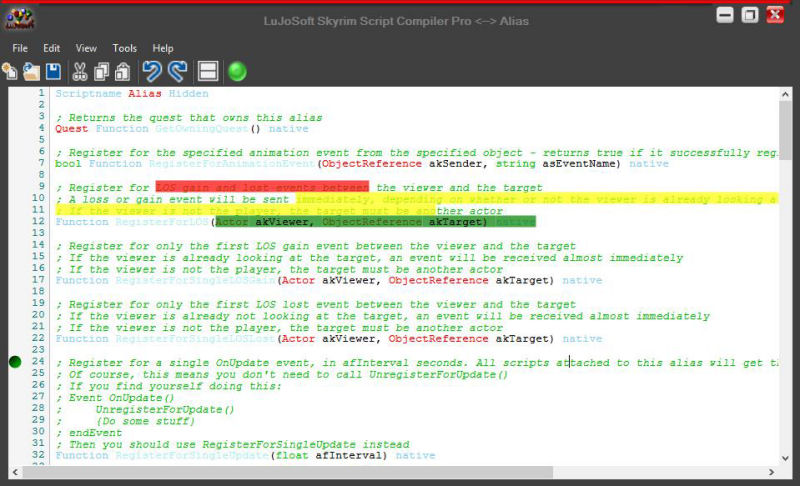Viewport: 800px width, 486px height.
Task: Click the vertical scrollbar thumb
Action: tap(785, 130)
